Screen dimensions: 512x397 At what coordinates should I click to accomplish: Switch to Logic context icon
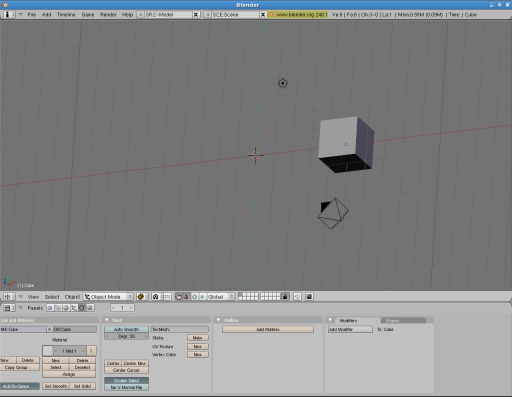click(50, 308)
